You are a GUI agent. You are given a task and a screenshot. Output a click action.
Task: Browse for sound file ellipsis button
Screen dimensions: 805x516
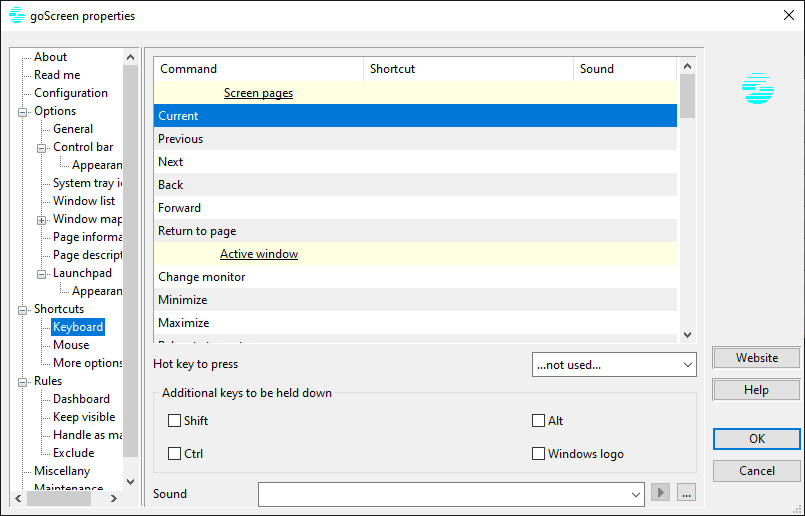[x=686, y=493]
